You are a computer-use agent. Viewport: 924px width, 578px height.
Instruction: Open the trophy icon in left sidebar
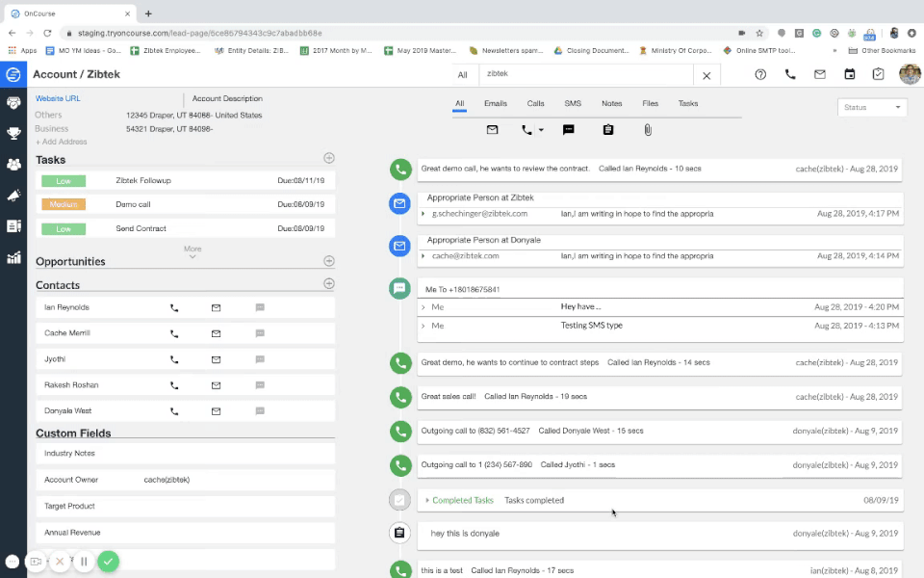click(13, 133)
